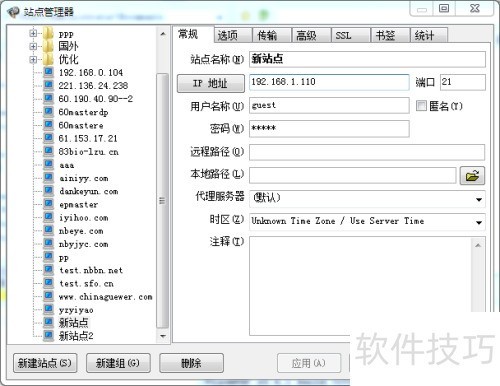Select the 192.168.0.104 site entry
Screen dimensions: 500x386
point(91,72)
